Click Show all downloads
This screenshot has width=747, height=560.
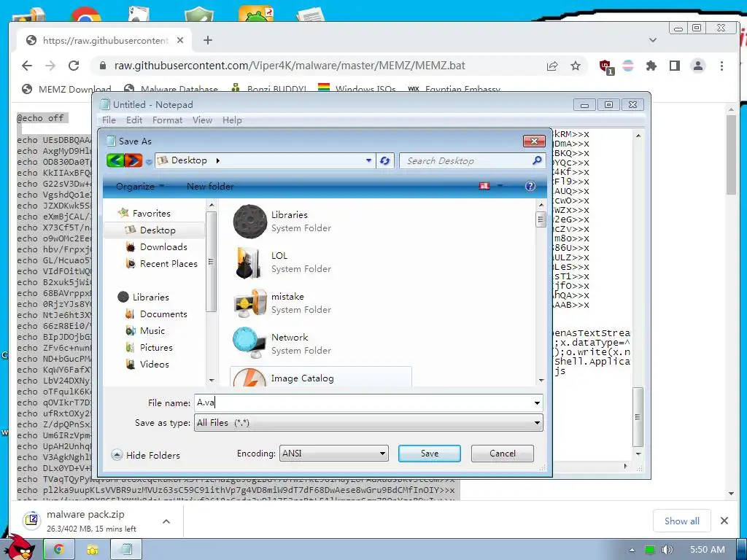[x=682, y=521]
